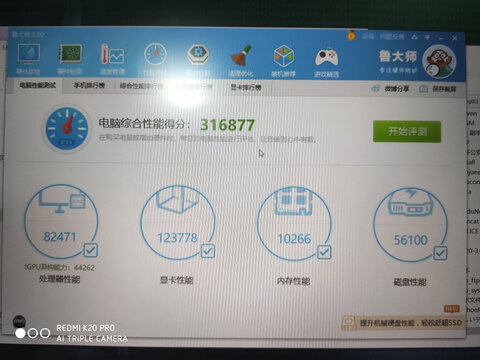480x360 pixels.
Task: Click 问题反馈 link in title bar
Action: click(x=392, y=37)
